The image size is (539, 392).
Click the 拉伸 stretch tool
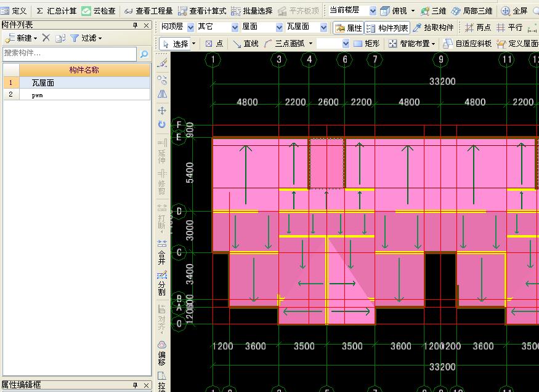(162, 382)
